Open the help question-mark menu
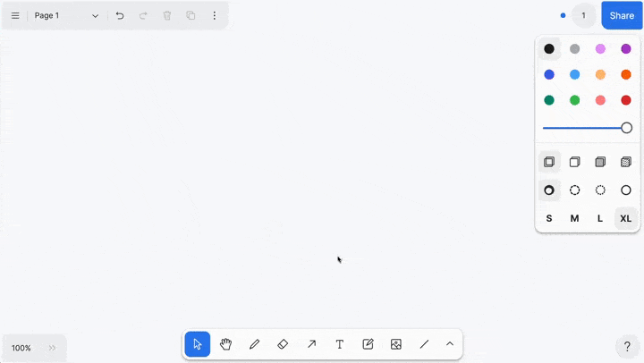This screenshot has width=644, height=363. (x=627, y=347)
